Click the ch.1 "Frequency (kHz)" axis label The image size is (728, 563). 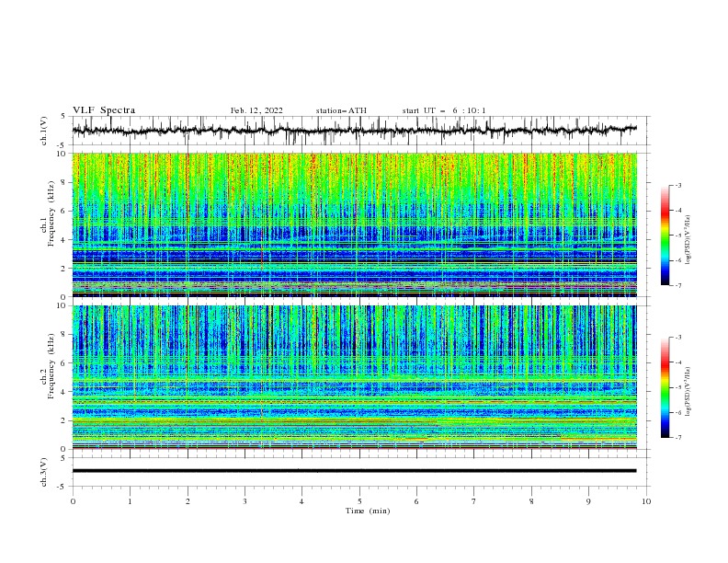[x=51, y=214]
